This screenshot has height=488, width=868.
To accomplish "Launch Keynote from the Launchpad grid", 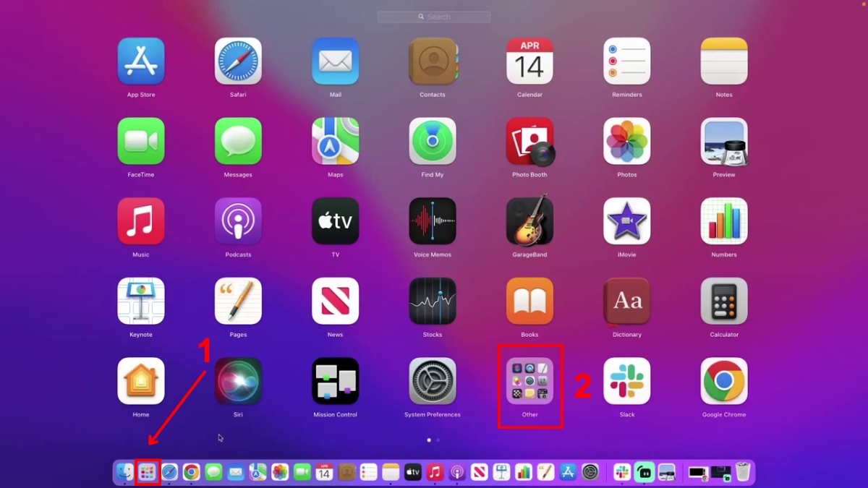I will coord(141,301).
